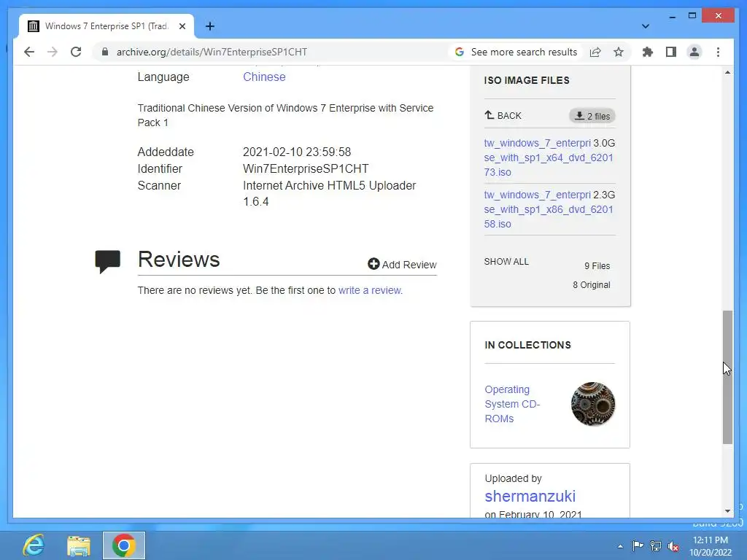The height and width of the screenshot is (560, 747).
Task: Click the vertical scrollbar thumb
Action: (x=727, y=377)
